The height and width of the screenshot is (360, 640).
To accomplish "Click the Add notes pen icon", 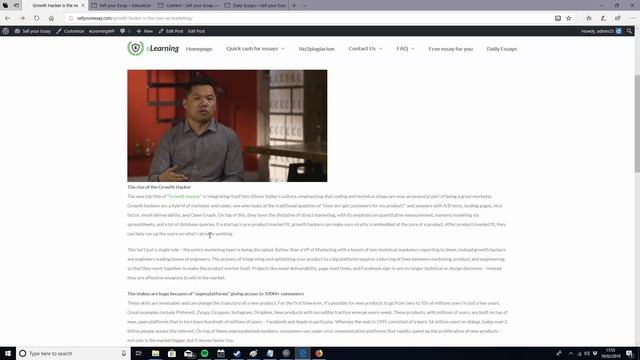I will [x=603, y=18].
